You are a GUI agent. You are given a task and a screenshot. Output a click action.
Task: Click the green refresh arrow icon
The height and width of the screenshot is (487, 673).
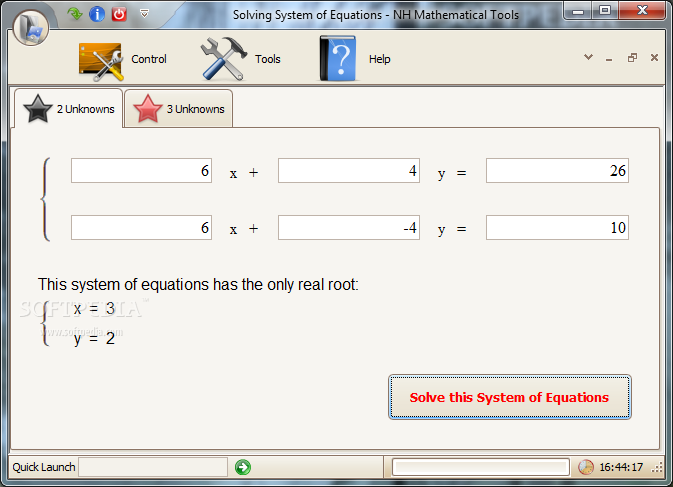(75, 14)
